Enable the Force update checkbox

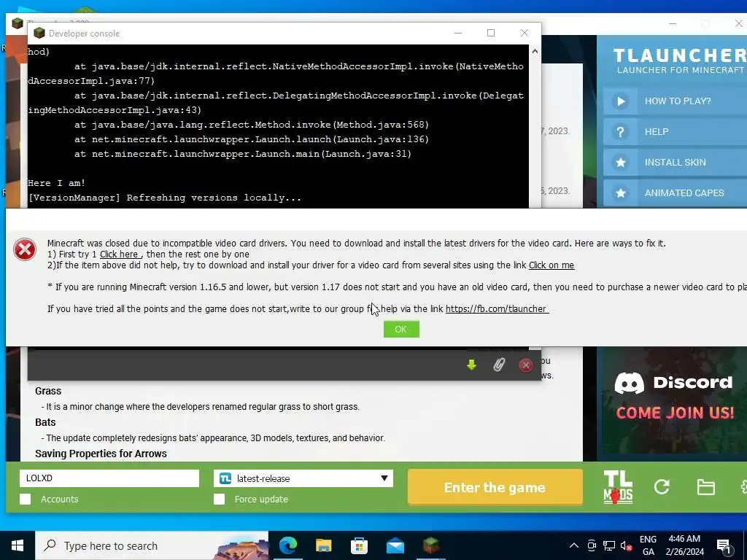click(x=219, y=499)
